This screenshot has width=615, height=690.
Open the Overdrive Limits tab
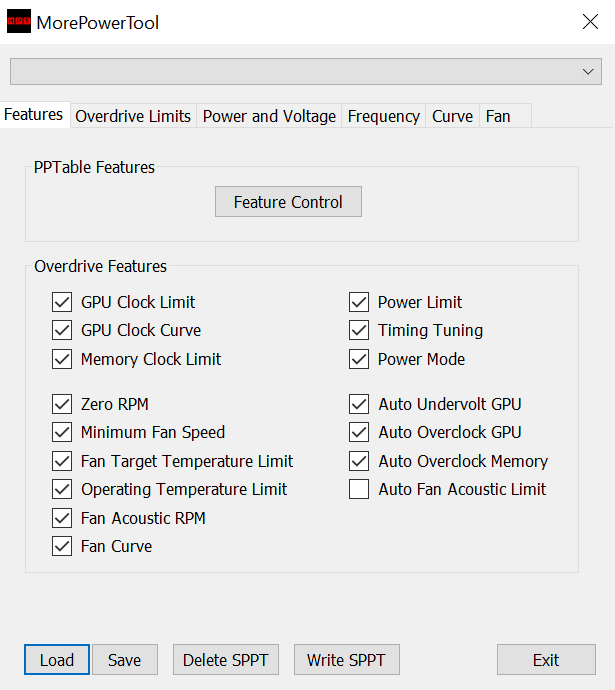(133, 117)
